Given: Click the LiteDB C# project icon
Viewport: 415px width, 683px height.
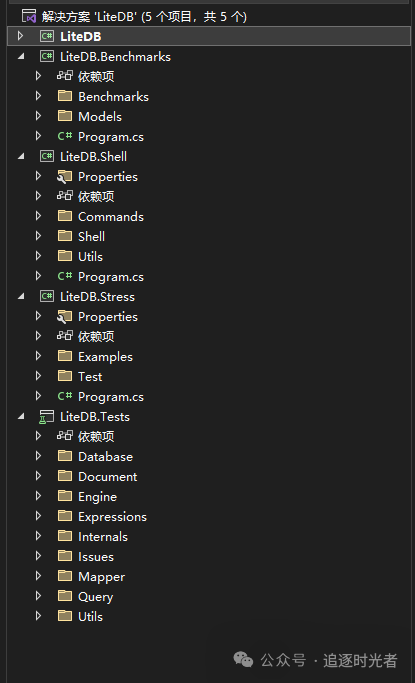Looking at the screenshot, I should [x=47, y=36].
